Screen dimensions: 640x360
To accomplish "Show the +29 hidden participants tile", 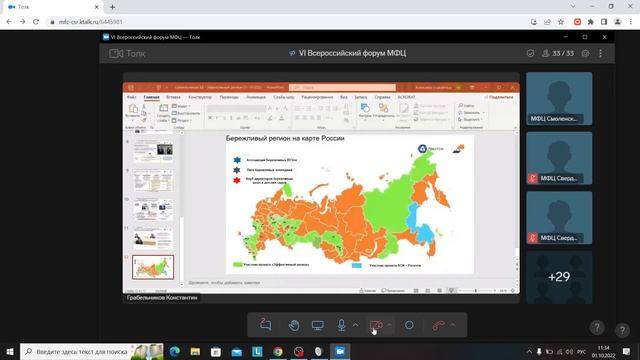I will (x=559, y=277).
